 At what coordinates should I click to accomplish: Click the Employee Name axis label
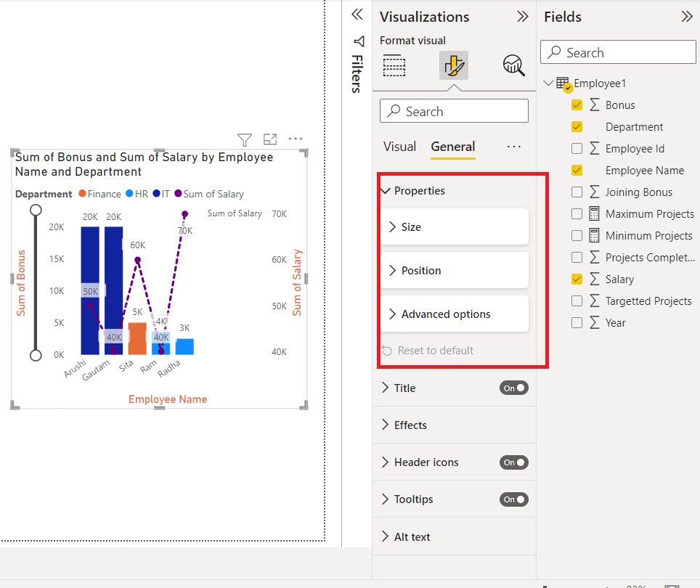tap(168, 399)
